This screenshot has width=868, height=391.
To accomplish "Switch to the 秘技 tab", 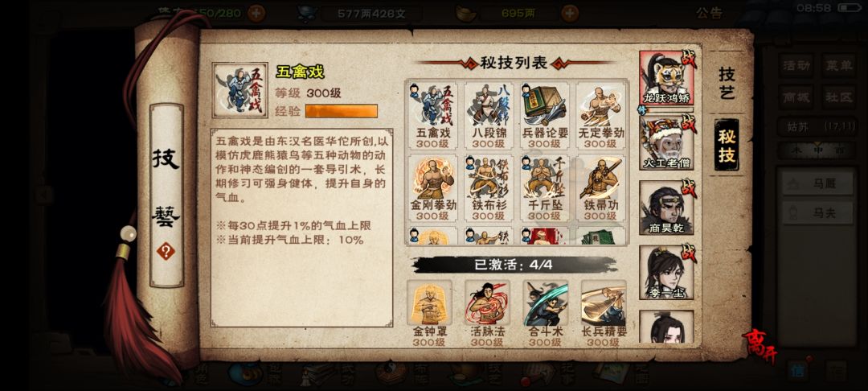I will click(x=727, y=145).
